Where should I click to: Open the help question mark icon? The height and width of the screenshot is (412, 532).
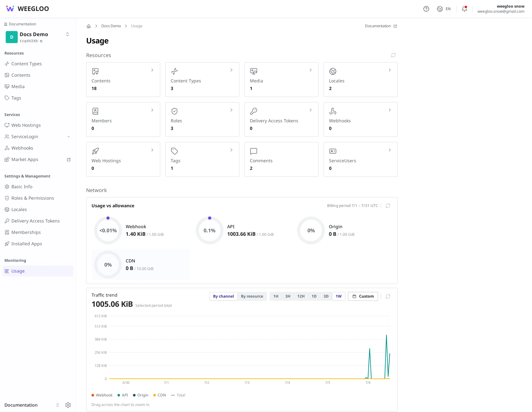tap(426, 9)
